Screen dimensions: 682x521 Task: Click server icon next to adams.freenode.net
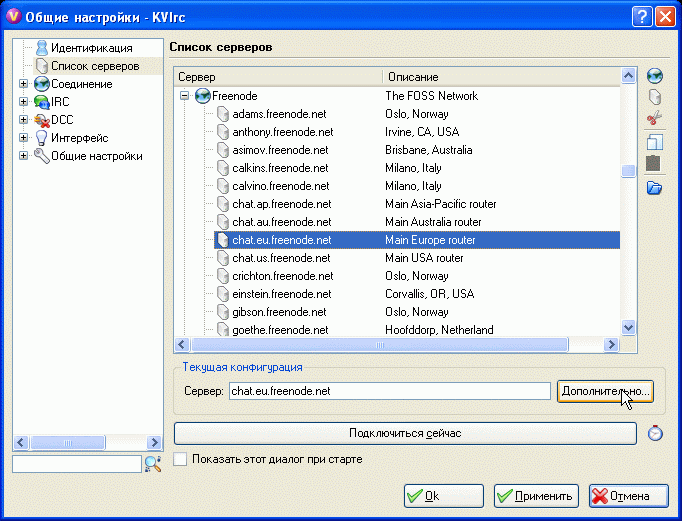[223, 114]
